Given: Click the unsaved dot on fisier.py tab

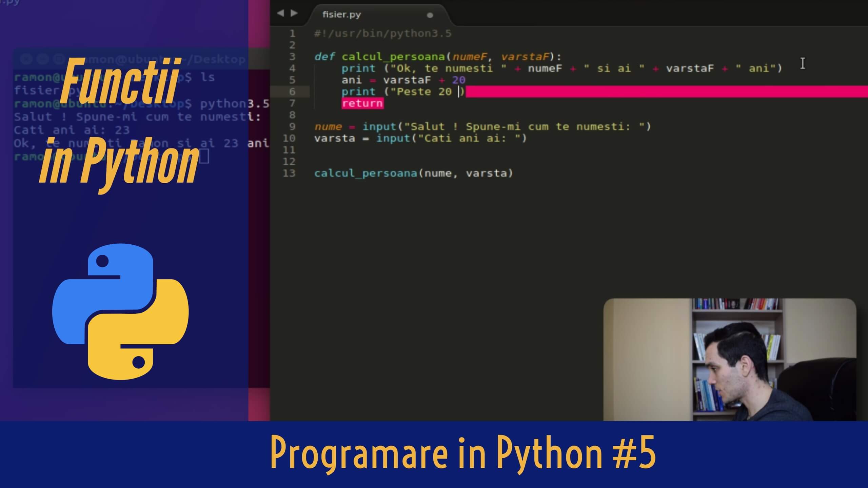Looking at the screenshot, I should (x=430, y=15).
